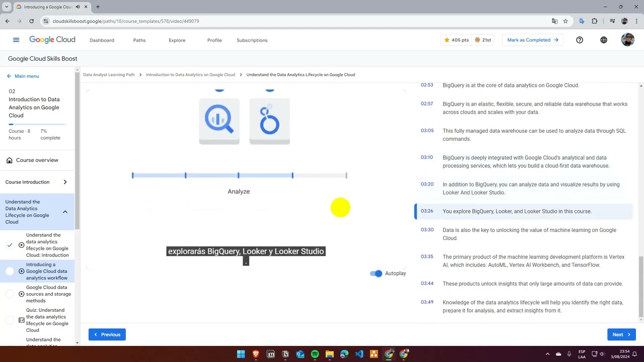Jump to transcript timestamp 03:44
644x362 pixels.
pyautogui.click(x=427, y=284)
